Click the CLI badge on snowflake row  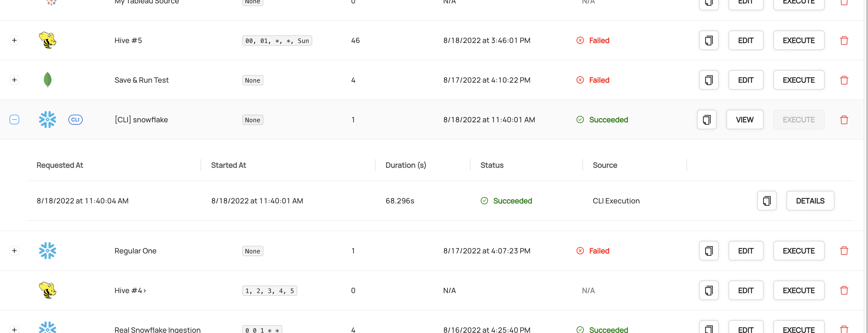click(x=75, y=120)
